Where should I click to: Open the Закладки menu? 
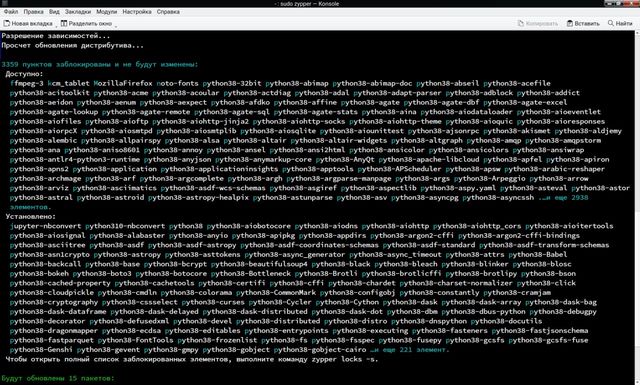78,12
